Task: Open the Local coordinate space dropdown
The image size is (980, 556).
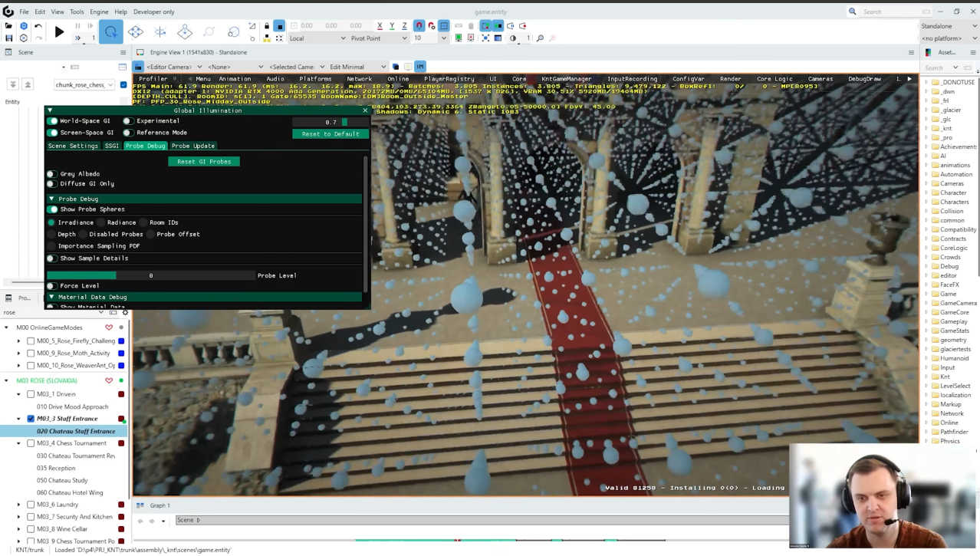Action: pos(317,38)
